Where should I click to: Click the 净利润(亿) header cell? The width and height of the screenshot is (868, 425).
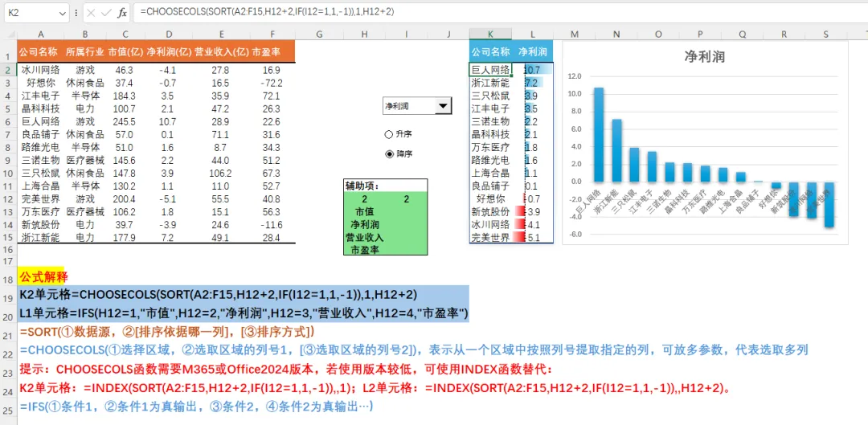167,52
